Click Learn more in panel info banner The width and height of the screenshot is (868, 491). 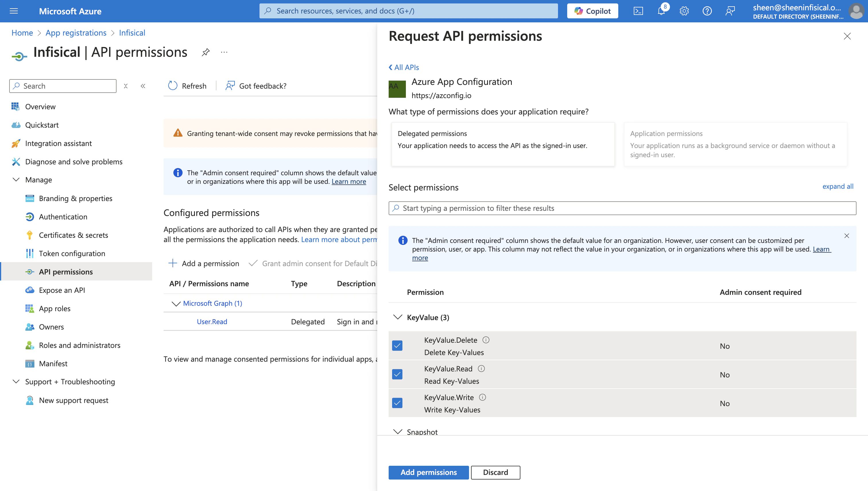(821, 249)
